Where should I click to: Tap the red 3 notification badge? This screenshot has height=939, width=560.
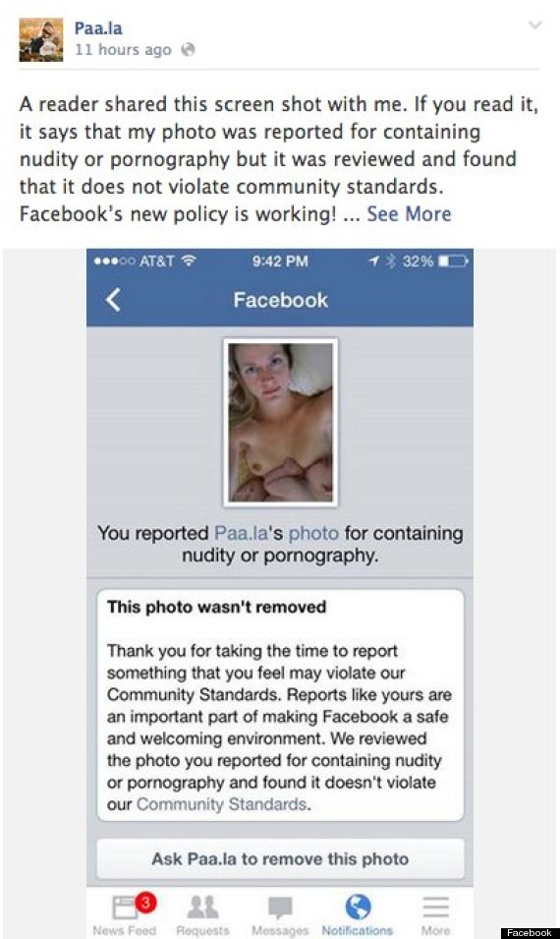pos(145,902)
